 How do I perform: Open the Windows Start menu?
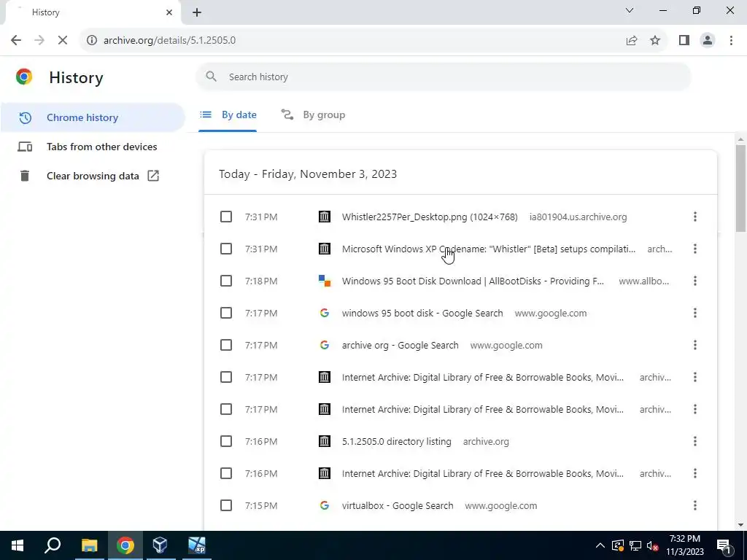coord(18,545)
